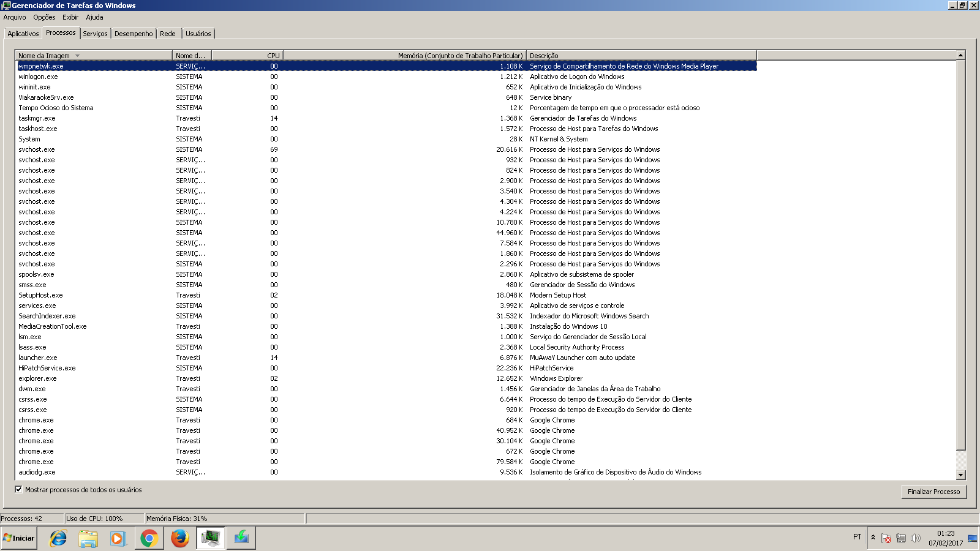Sort by the CPU column header
The height and width of the screenshot is (551, 980).
[x=247, y=55]
